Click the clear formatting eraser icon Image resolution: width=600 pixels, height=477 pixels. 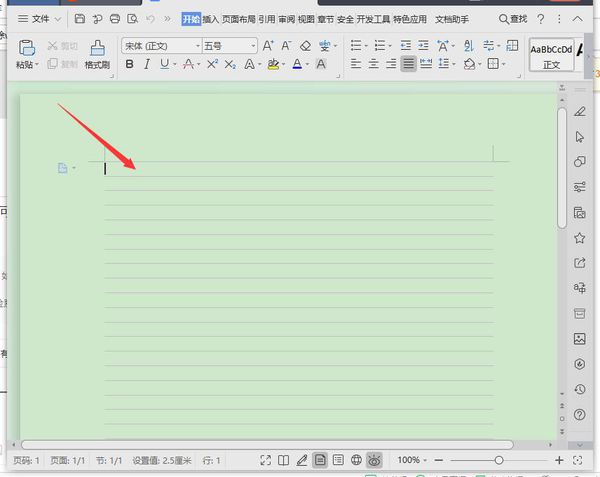(x=305, y=46)
